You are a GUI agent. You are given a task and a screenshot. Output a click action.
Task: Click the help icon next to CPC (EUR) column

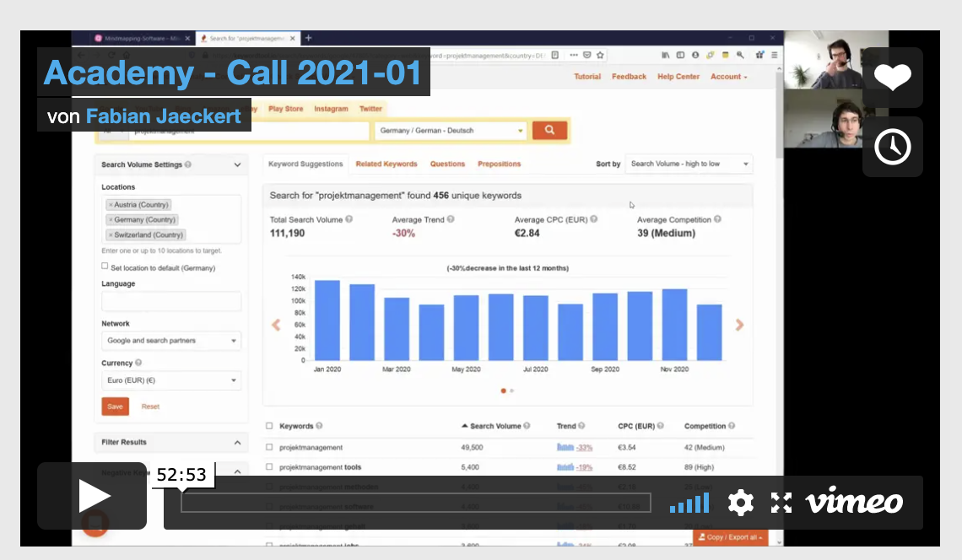click(661, 426)
